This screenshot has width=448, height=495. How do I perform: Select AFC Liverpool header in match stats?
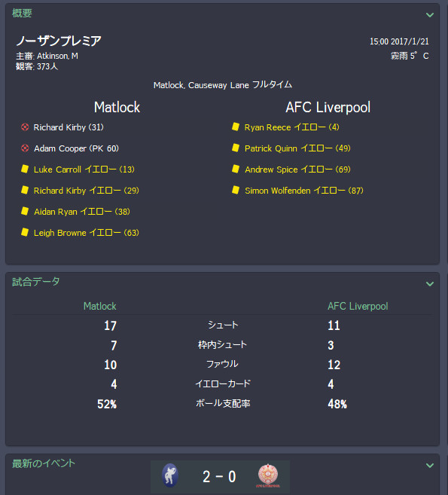coord(358,306)
